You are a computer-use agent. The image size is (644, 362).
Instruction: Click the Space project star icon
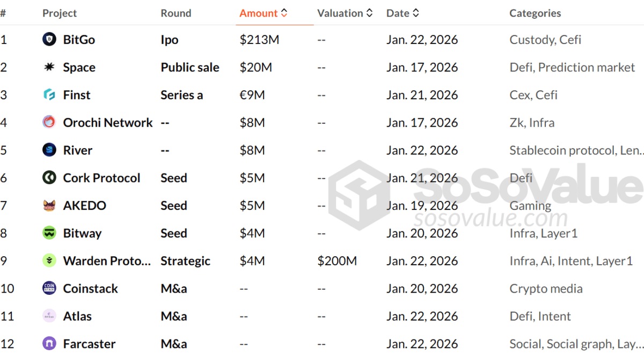49,67
